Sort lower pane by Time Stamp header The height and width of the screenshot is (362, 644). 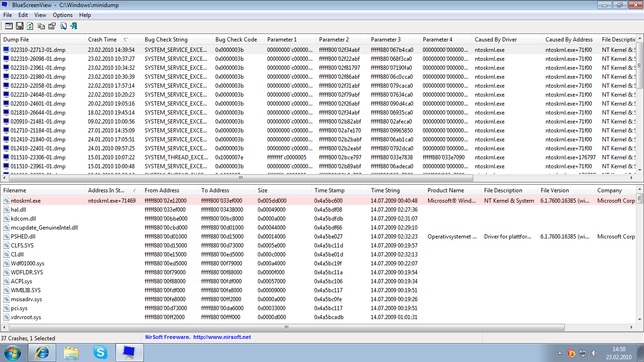pyautogui.click(x=339, y=190)
